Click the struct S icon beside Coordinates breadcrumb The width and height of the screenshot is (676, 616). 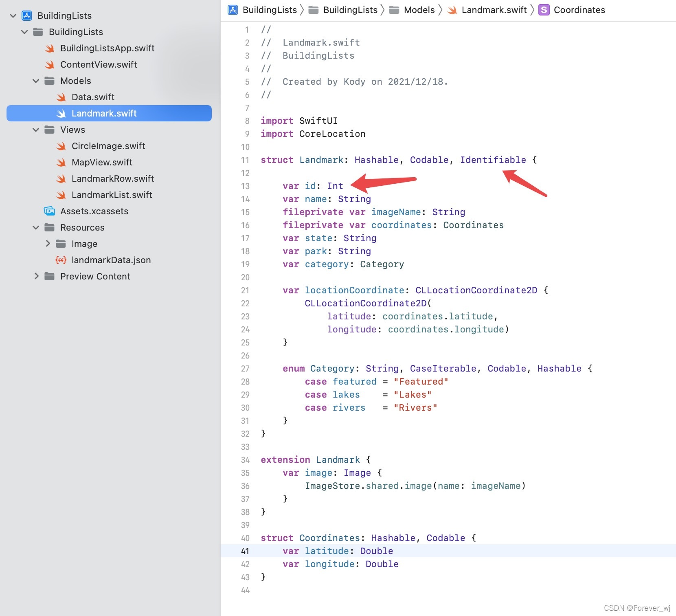point(544,10)
